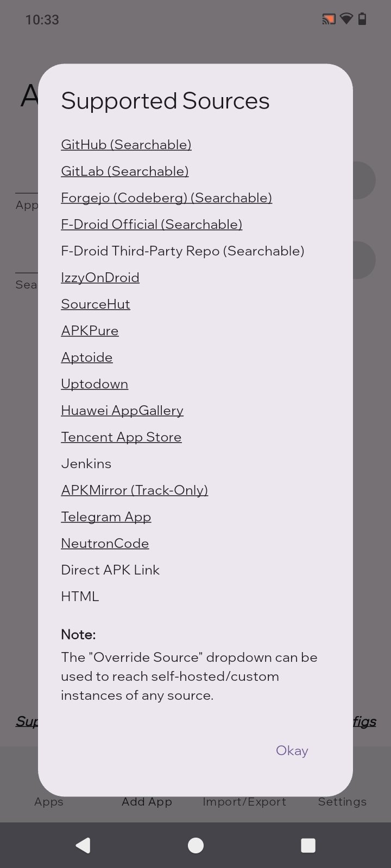Open the GitLab (Searchable) link
391x868 pixels.
click(x=125, y=171)
